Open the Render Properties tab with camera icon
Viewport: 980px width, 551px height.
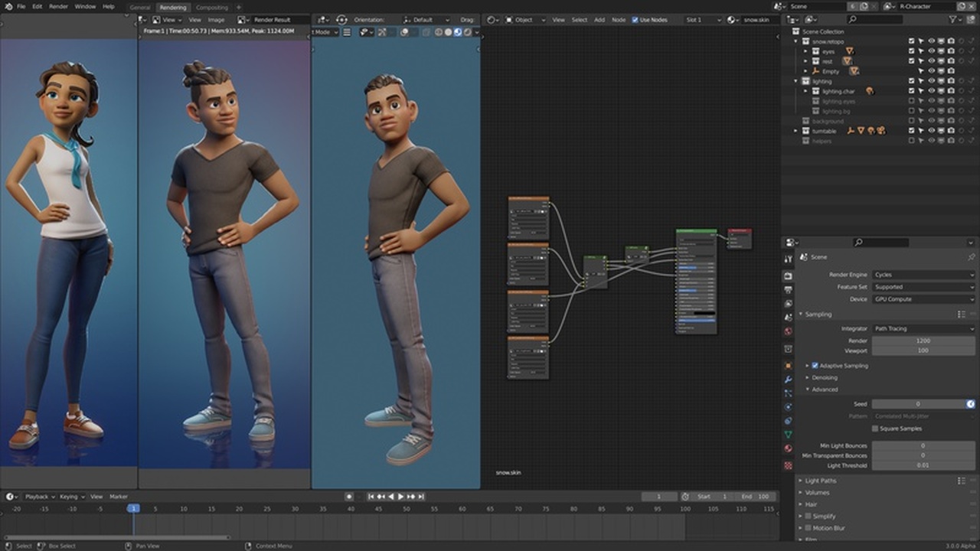(789, 276)
